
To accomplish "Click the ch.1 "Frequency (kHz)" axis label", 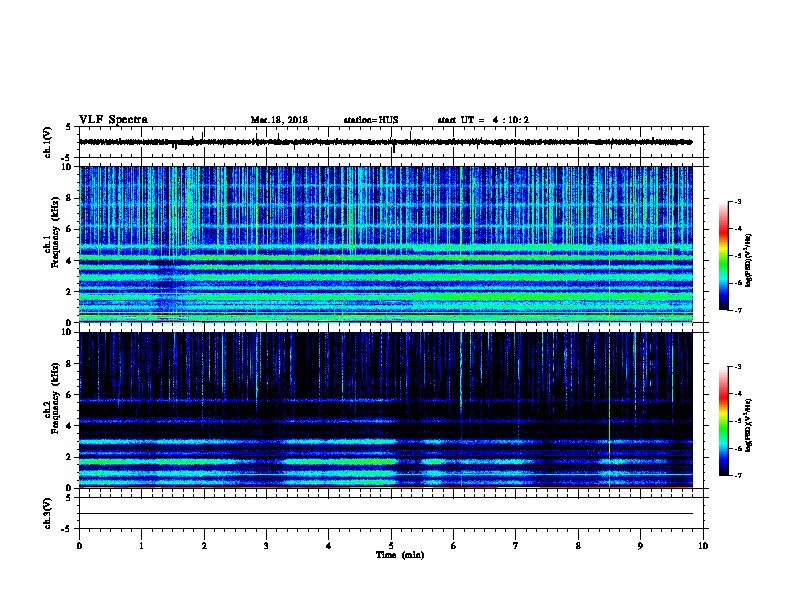I will pos(55,232).
